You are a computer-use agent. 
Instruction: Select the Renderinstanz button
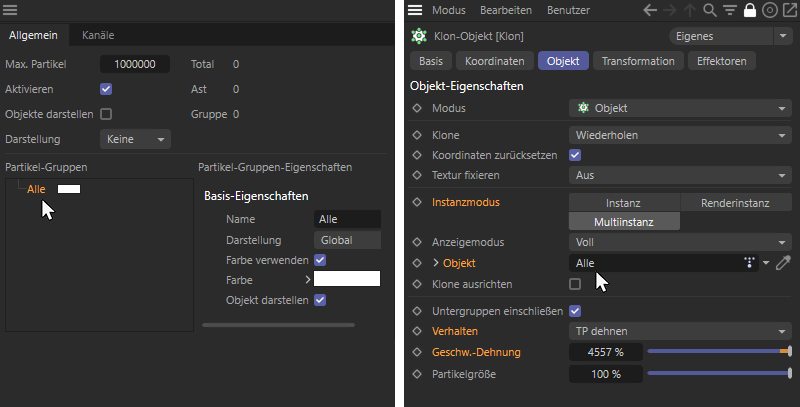click(x=735, y=202)
